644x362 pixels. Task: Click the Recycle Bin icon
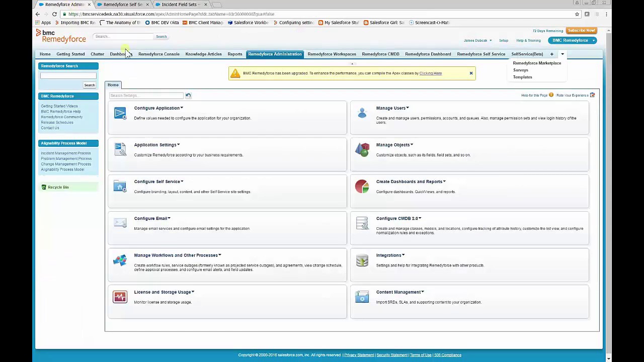[44, 187]
